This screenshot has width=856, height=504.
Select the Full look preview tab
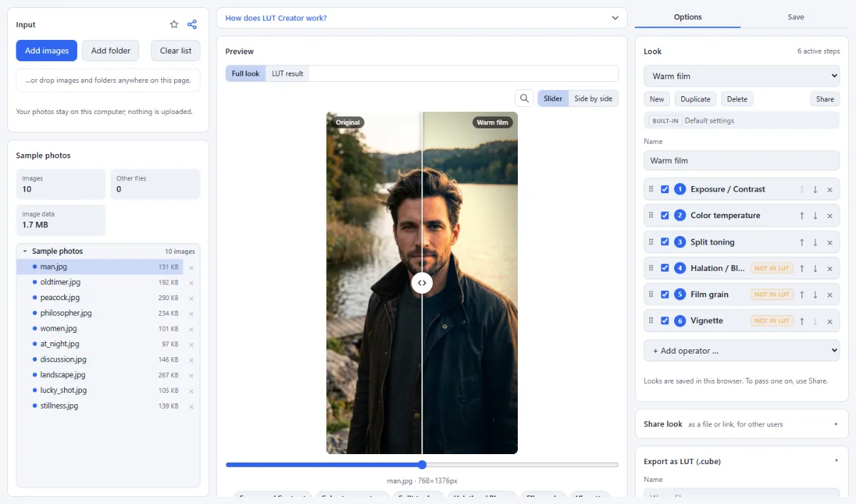pos(245,73)
